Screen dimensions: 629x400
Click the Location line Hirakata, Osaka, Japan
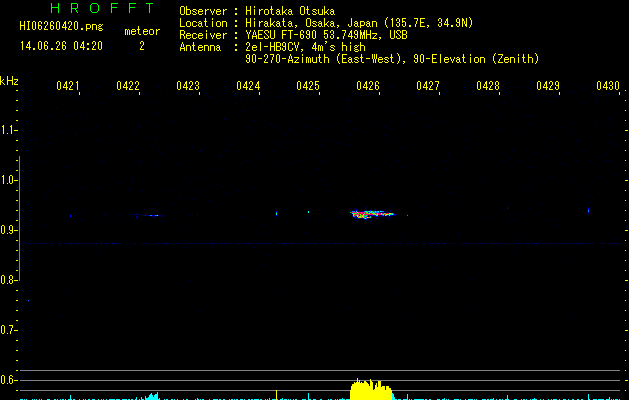pyautogui.click(x=359, y=23)
